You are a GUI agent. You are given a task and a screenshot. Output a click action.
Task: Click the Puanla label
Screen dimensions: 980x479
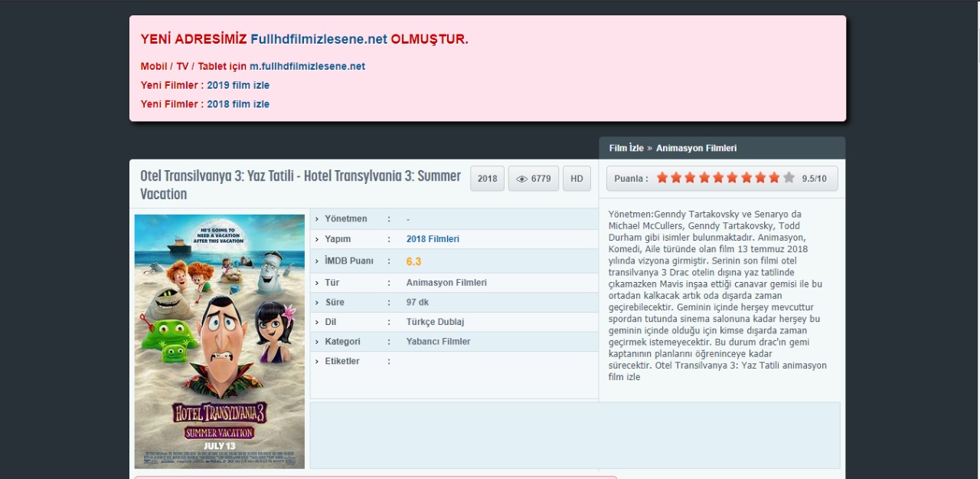pos(632,179)
